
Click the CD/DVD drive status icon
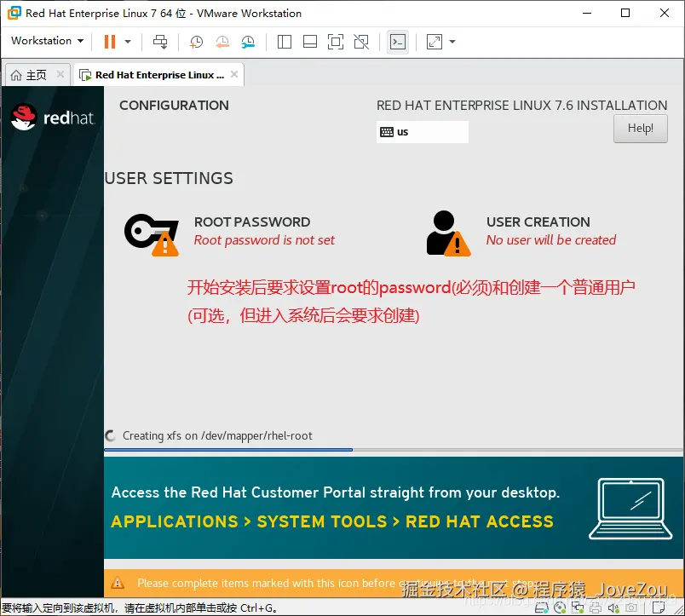560,607
